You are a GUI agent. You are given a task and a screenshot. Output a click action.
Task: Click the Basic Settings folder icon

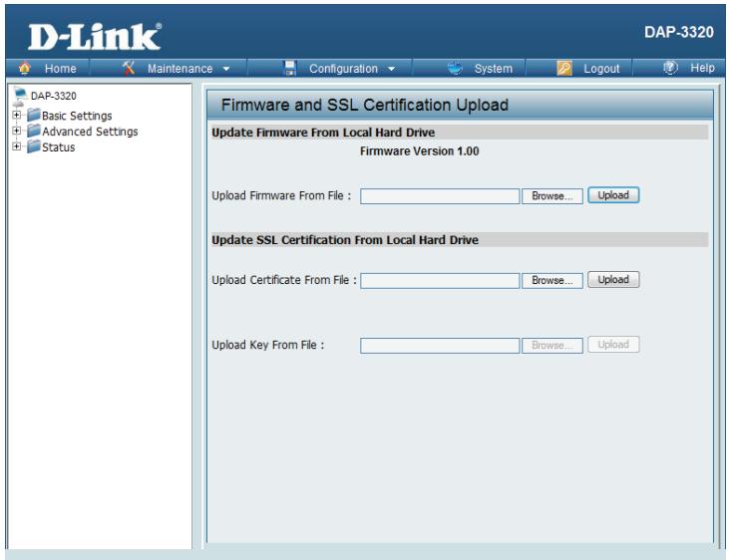click(x=34, y=115)
